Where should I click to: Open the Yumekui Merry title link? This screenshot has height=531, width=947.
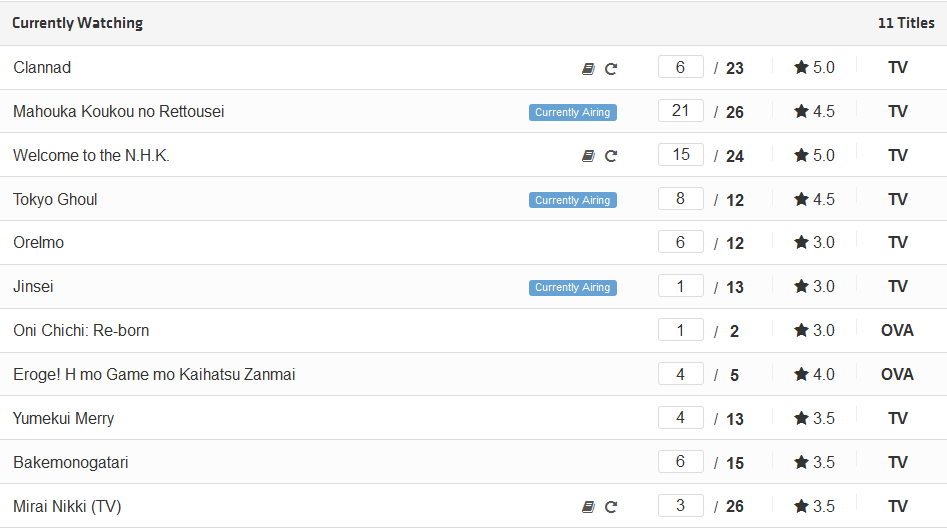click(x=63, y=419)
